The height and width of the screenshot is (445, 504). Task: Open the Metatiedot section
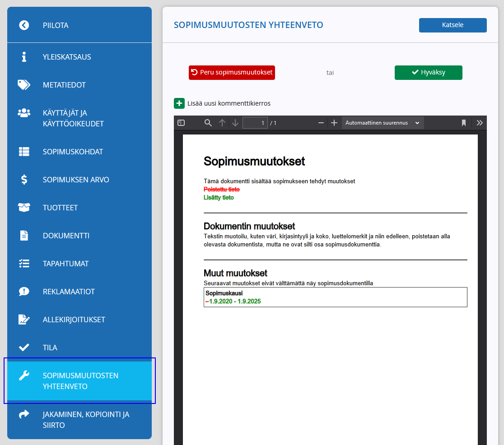coord(79,85)
